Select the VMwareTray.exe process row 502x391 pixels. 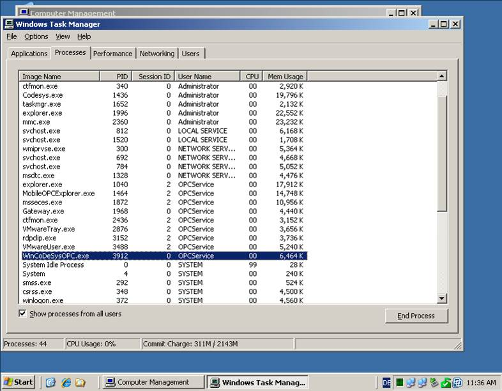pos(163,229)
